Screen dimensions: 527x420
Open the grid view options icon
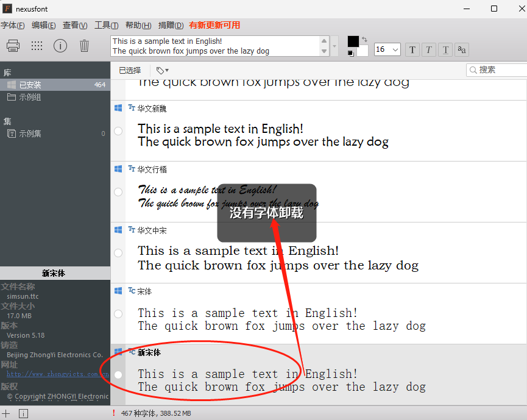[x=37, y=46]
